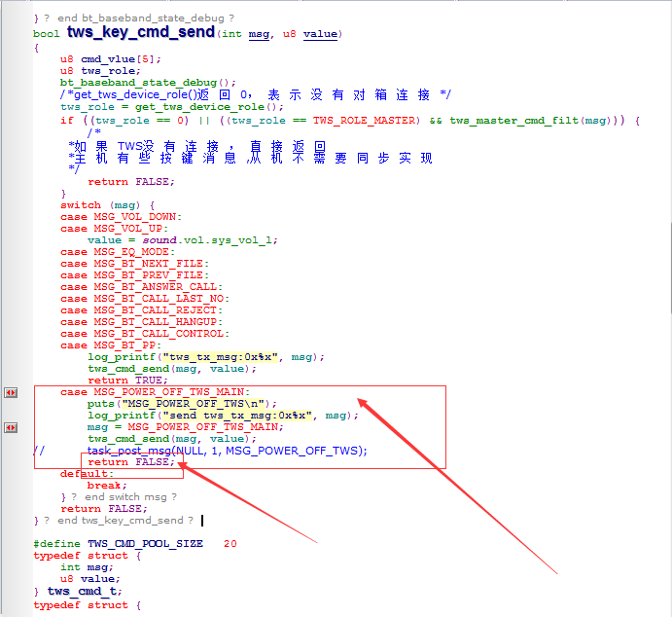The width and height of the screenshot is (672, 617).
Task: Click log_printf "tws_tx_msg:0x%x" line
Action: [206, 357]
